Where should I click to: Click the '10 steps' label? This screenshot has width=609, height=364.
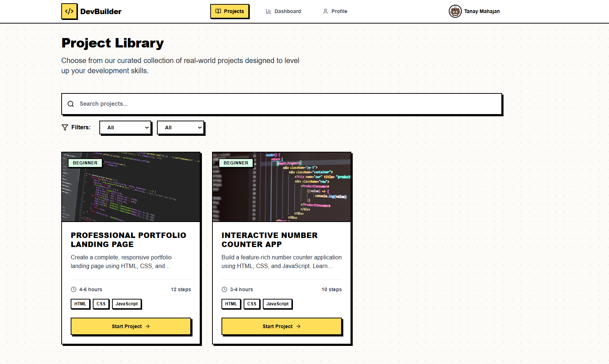pyautogui.click(x=332, y=289)
